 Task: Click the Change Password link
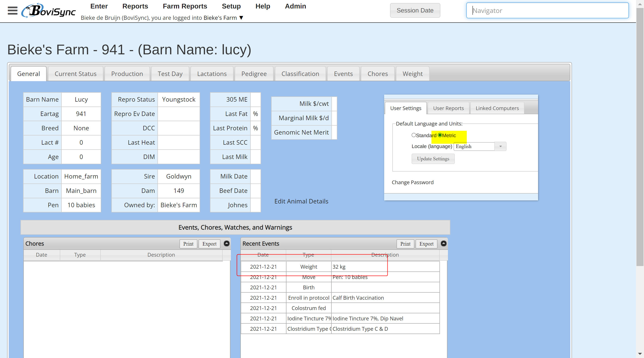(412, 182)
